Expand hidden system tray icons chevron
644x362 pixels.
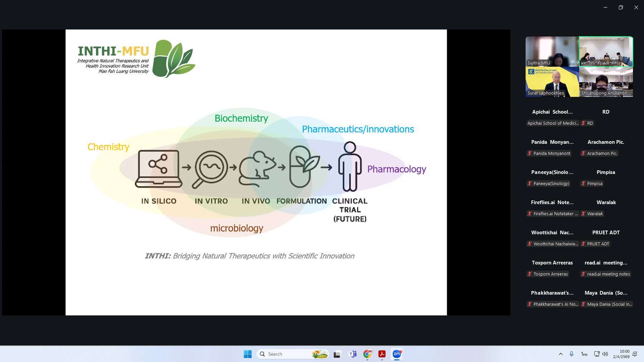(560, 354)
